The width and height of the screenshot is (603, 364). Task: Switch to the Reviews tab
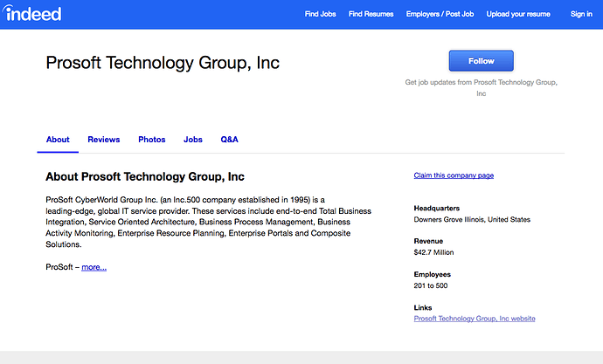click(104, 140)
